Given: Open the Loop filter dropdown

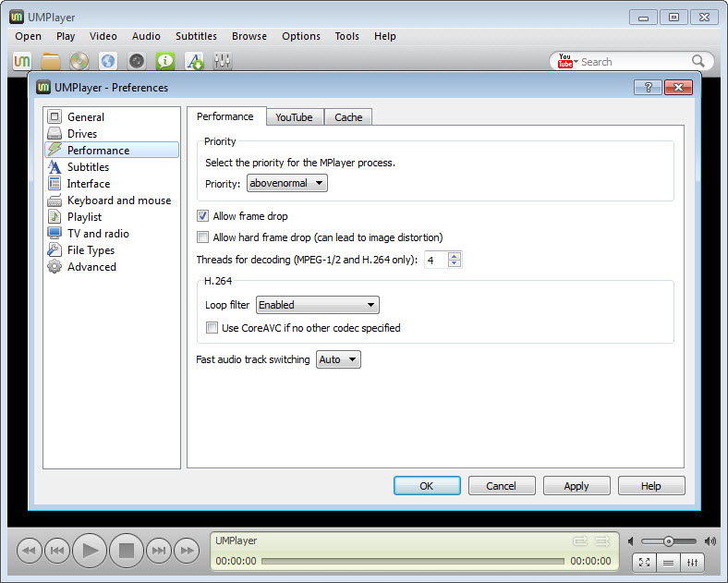Looking at the screenshot, I should [318, 305].
